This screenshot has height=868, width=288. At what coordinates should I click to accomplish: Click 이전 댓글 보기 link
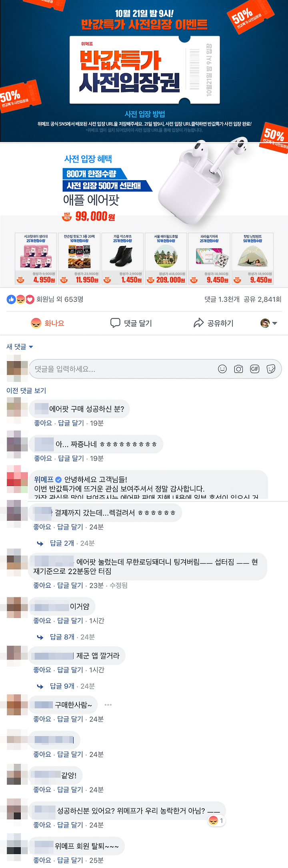(26, 390)
